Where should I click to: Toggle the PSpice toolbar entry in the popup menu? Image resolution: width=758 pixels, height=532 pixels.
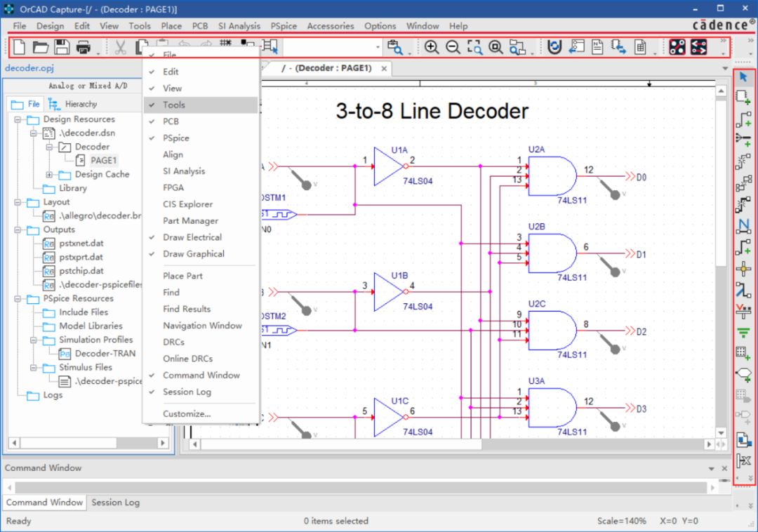[201, 138]
